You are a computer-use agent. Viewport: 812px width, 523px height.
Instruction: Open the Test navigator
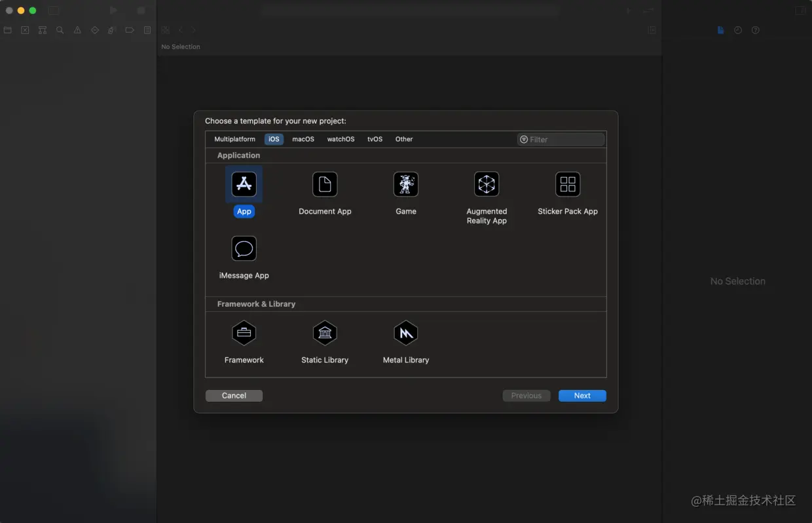(94, 30)
